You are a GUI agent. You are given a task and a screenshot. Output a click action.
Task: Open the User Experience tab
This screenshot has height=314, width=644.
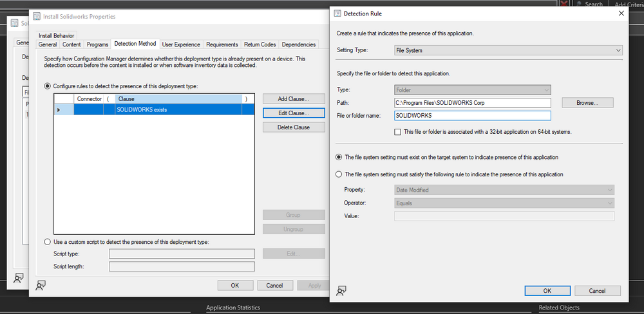(181, 44)
